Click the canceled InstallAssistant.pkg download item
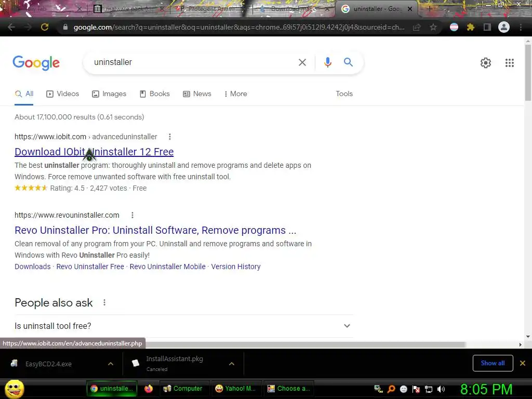This screenshot has width=532, height=399. (x=175, y=363)
